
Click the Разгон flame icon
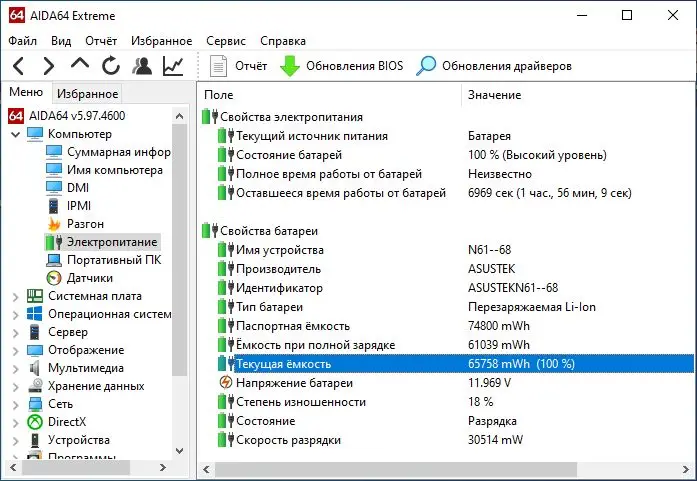point(54,224)
